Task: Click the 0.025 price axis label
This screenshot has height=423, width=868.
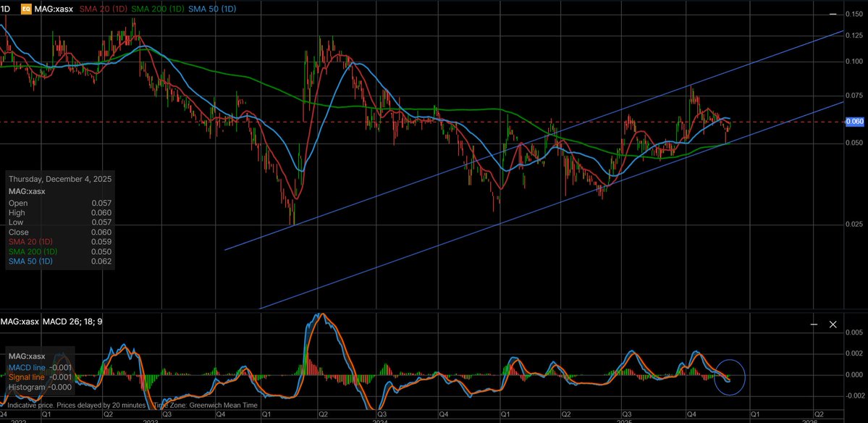Action: pyautogui.click(x=856, y=225)
